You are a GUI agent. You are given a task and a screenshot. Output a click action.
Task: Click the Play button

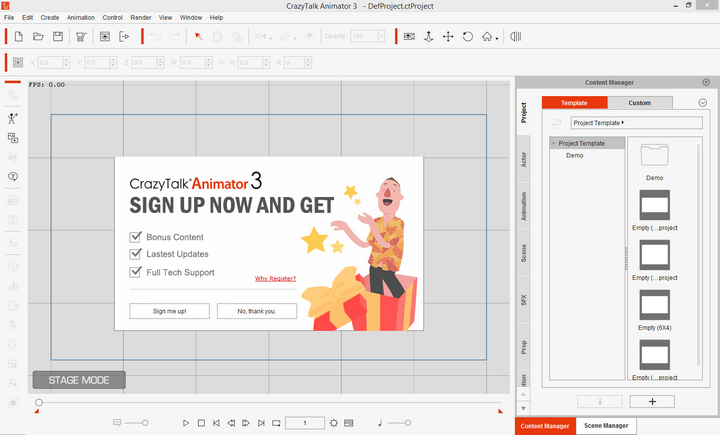[x=186, y=423]
